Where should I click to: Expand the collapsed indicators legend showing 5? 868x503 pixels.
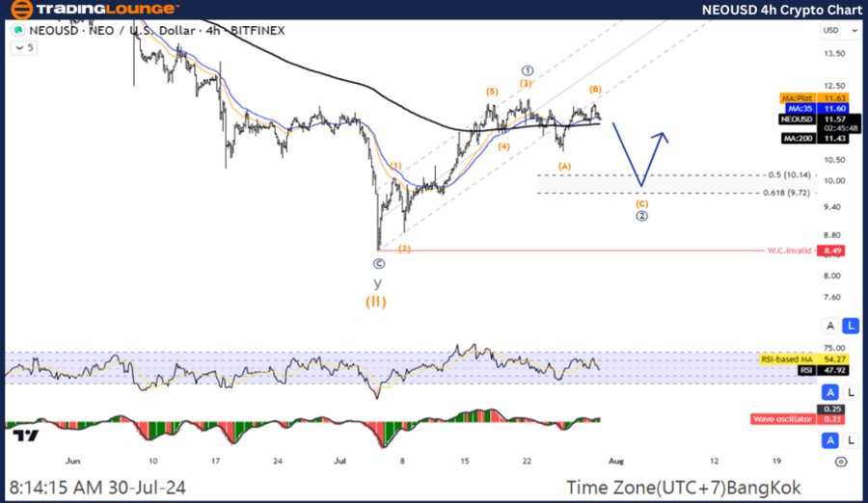click(24, 48)
